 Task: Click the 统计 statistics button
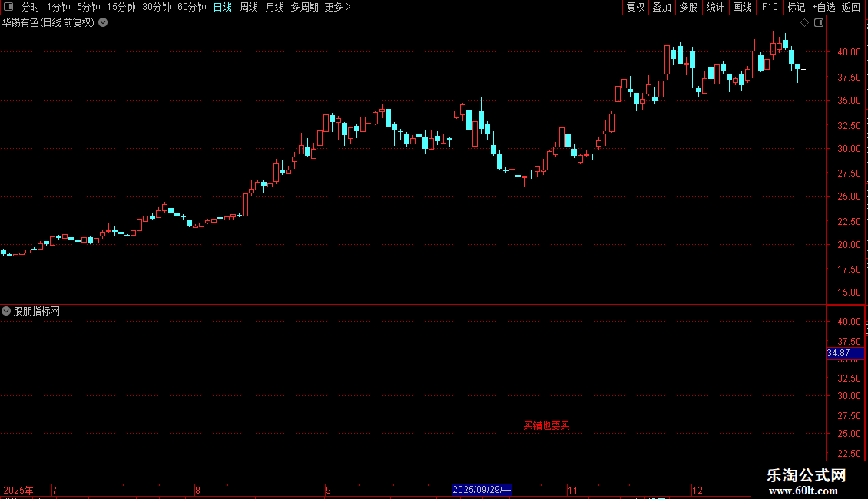(715, 7)
